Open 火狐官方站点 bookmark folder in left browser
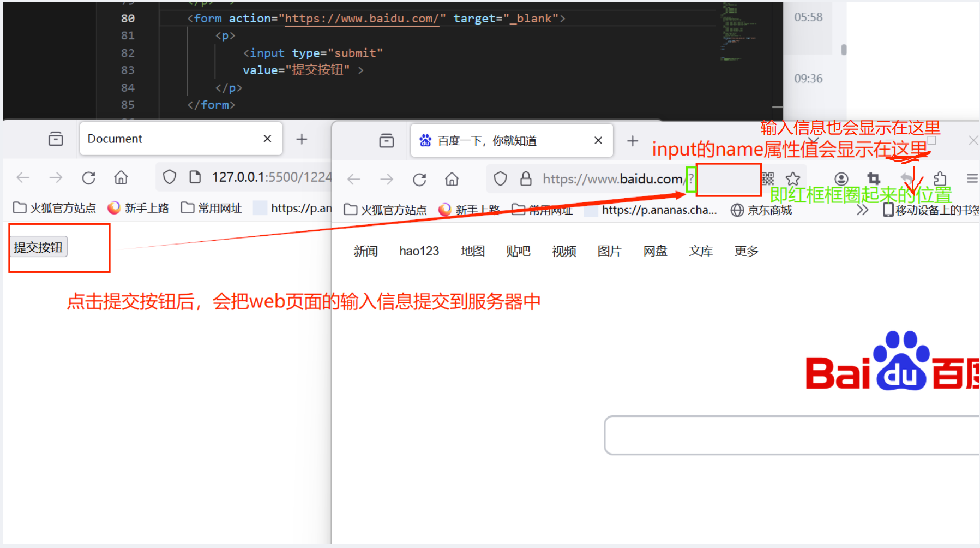Image resolution: width=980 pixels, height=548 pixels. pyautogui.click(x=55, y=208)
